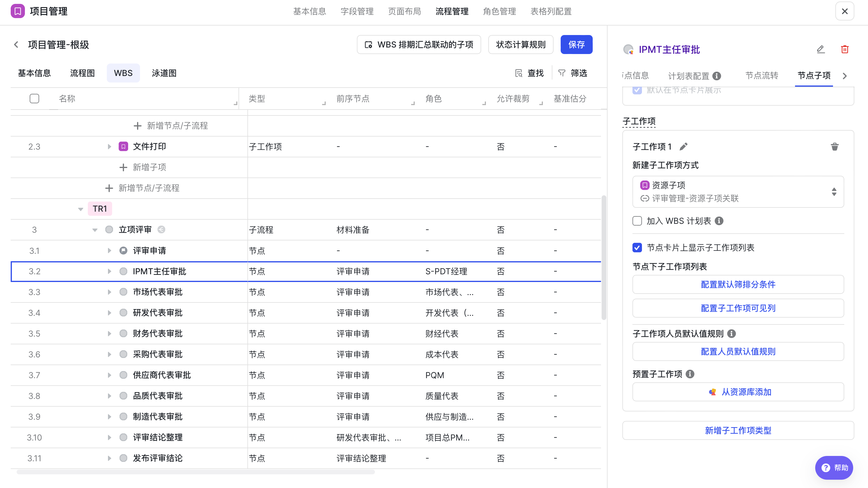
Task: Click the purple 项目管理 app logo icon
Action: click(18, 11)
